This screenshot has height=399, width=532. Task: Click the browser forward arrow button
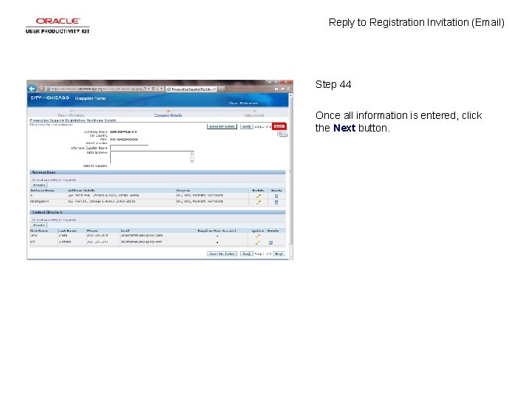(41, 89)
